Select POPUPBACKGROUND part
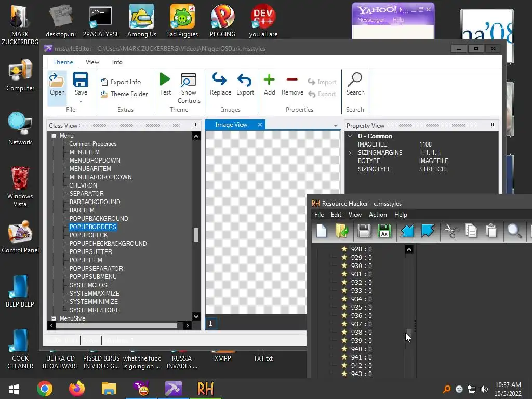 (x=99, y=219)
